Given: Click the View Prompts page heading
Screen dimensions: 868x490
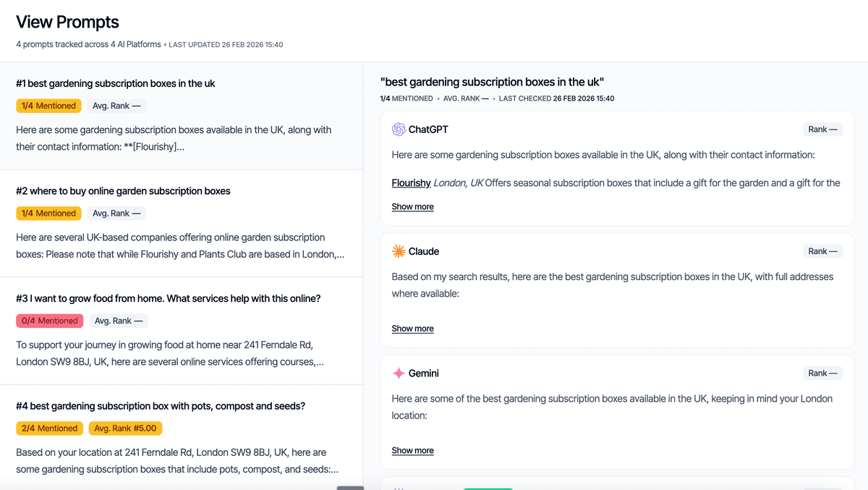Looking at the screenshot, I should coord(67,22).
